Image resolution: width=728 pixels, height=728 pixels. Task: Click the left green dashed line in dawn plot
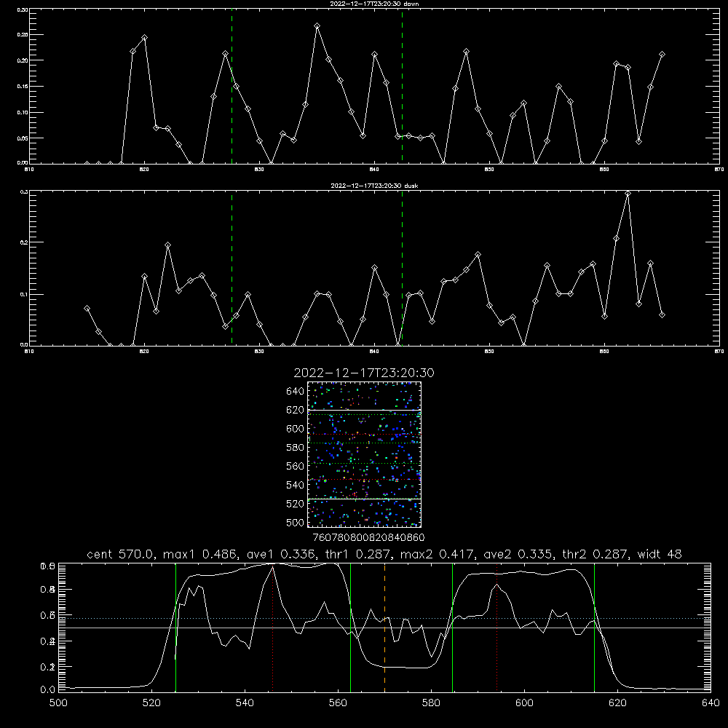tap(232, 86)
